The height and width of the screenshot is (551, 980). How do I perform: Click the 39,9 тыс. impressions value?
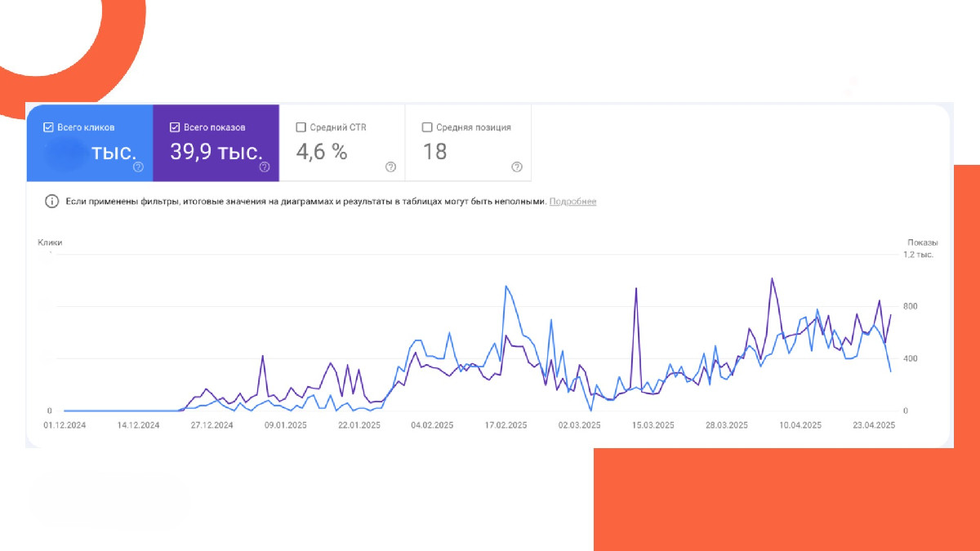point(216,152)
